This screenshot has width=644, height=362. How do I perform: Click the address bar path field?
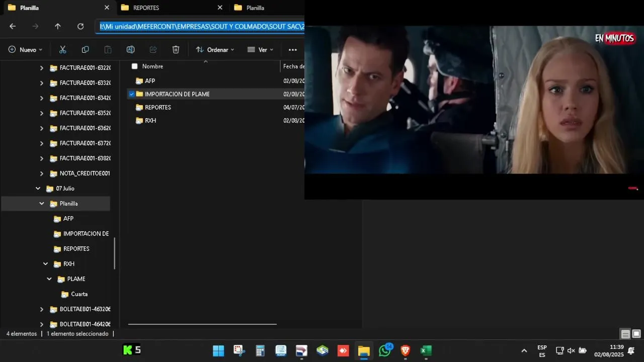tap(200, 27)
